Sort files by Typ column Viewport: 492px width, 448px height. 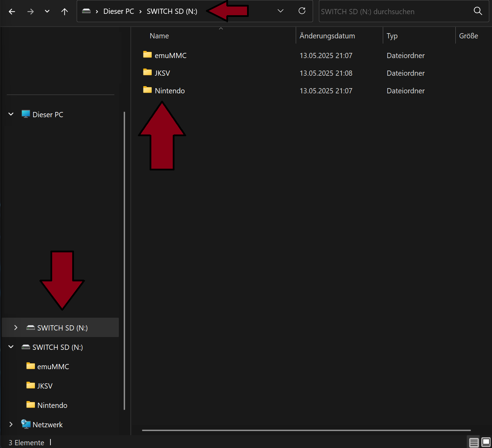click(392, 36)
